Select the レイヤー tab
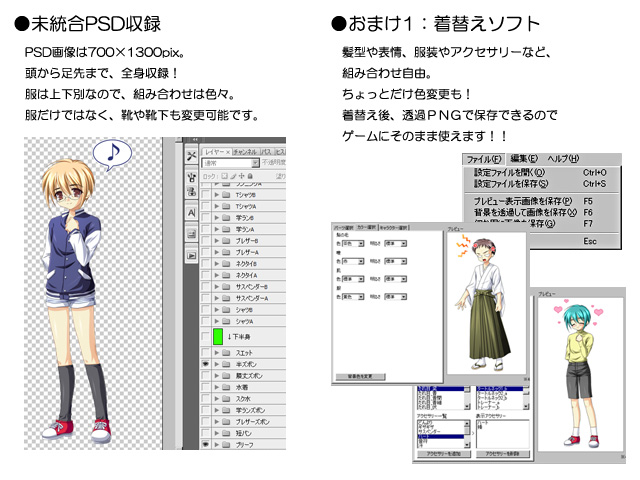The width and height of the screenshot is (640, 480). [217, 152]
